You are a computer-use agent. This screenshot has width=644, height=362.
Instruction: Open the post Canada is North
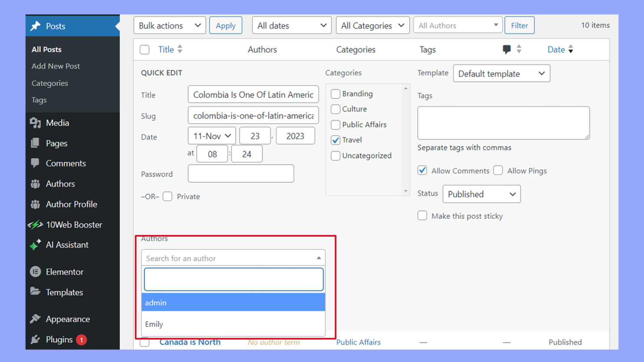click(x=190, y=342)
